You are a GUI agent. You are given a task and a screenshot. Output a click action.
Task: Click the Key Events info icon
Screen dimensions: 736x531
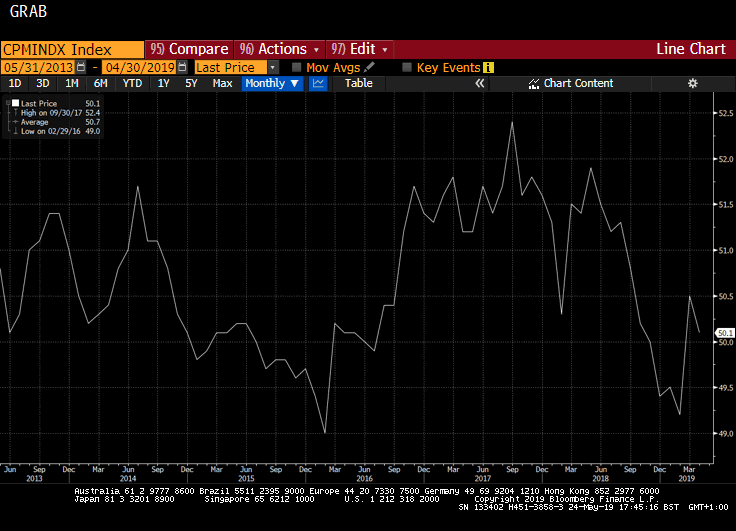pos(488,68)
